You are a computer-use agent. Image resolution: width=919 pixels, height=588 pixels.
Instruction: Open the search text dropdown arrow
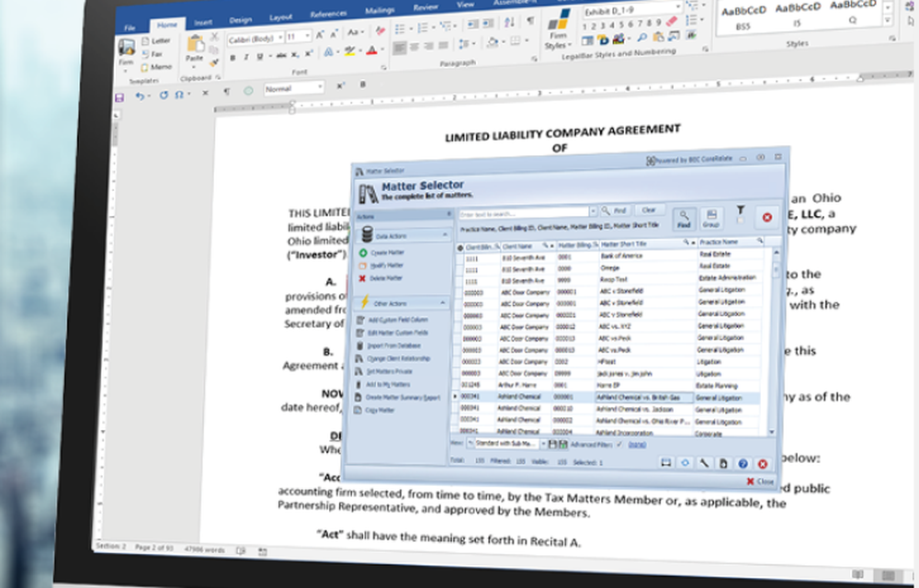593,210
